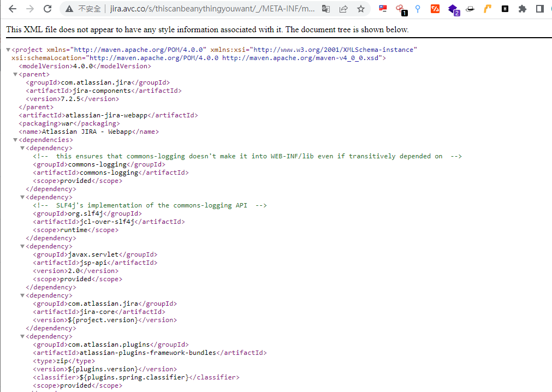This screenshot has height=392, width=552.
Task: Collapse the atlassian-plugins-framework-bundles dependency node
Action: [x=22, y=336]
